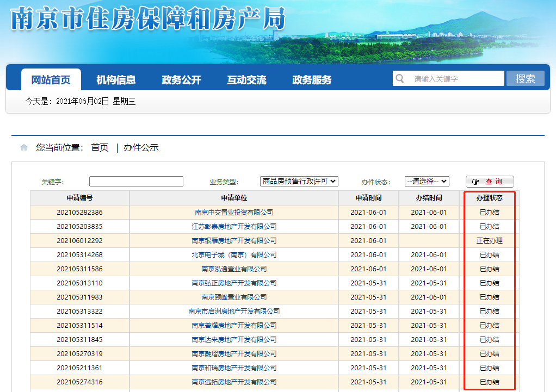Image resolution: width=556 pixels, height=392 pixels.
Task: Click the home icon in breadcrumb
Action: tap(23, 148)
